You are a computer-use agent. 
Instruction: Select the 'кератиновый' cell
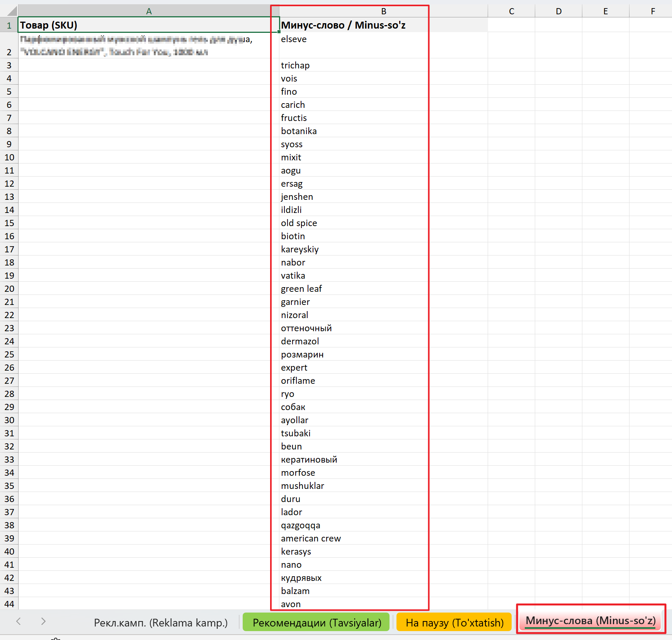click(x=383, y=460)
